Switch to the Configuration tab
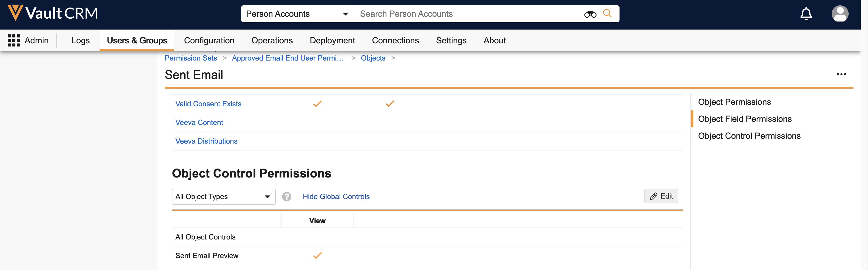The width and height of the screenshot is (868, 270). [209, 40]
